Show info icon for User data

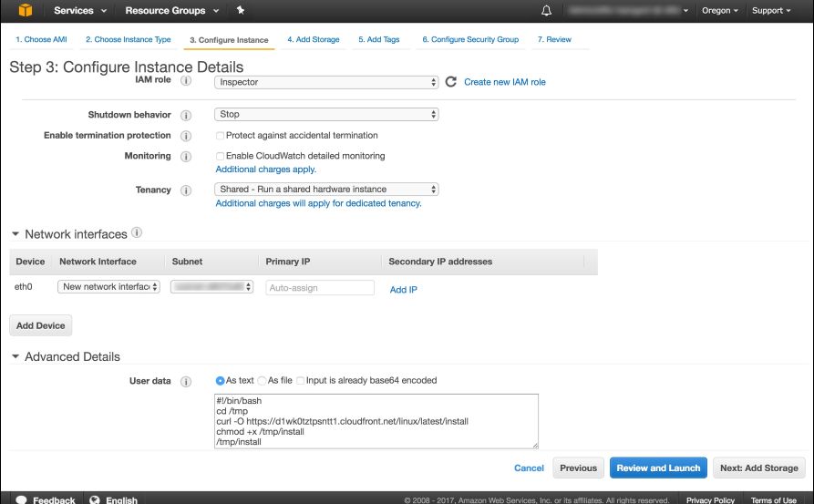coord(186,382)
